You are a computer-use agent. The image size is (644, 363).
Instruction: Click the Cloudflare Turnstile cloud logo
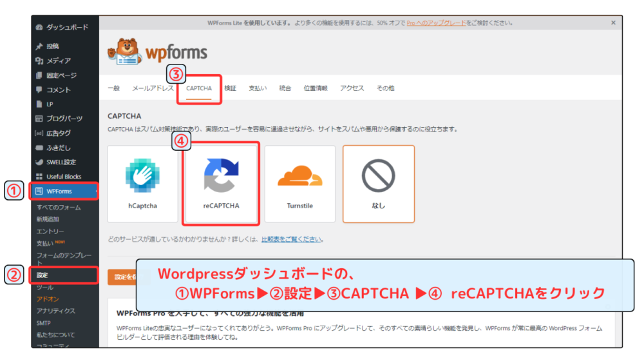(300, 175)
